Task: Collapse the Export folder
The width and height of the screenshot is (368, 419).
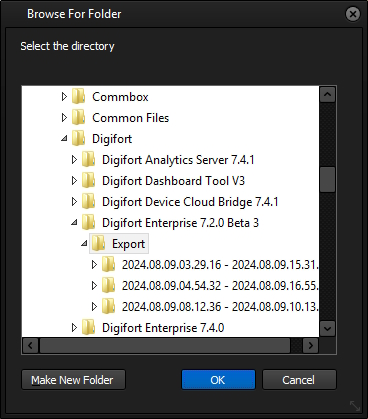Action: [84, 243]
